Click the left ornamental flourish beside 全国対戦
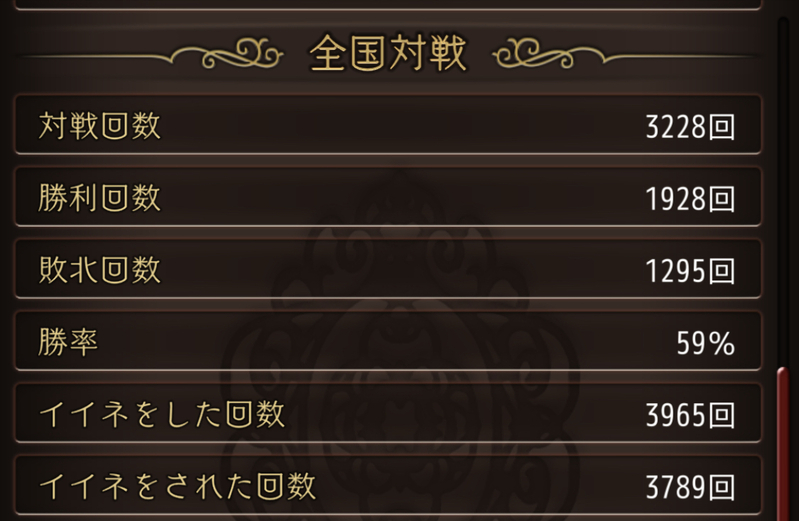This screenshot has height=521, width=799. 242,56
